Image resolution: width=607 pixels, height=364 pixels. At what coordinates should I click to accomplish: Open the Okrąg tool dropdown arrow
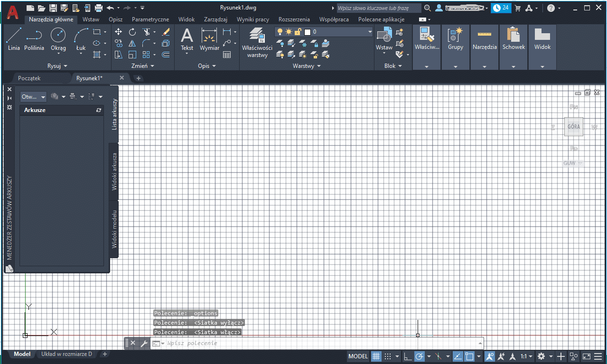click(58, 53)
